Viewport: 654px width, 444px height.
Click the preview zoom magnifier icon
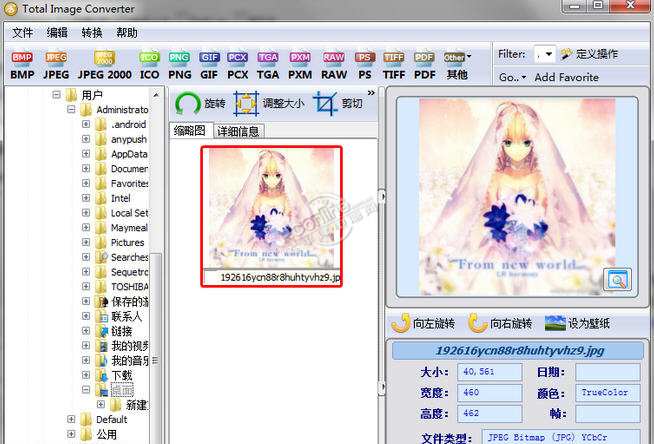[x=617, y=280]
